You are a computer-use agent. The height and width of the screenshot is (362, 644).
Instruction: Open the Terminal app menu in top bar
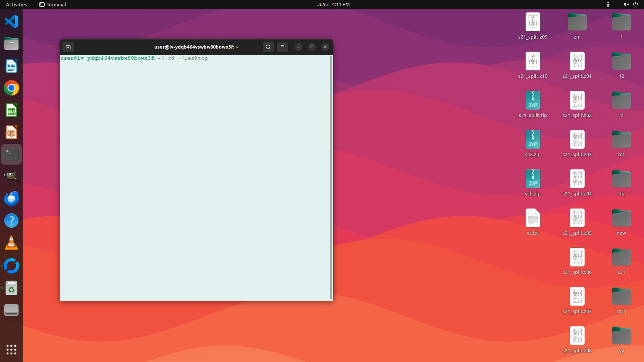[53, 4]
